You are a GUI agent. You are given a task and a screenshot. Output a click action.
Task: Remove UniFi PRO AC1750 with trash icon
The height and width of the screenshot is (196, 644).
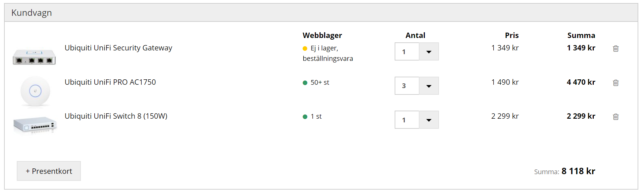(x=615, y=83)
